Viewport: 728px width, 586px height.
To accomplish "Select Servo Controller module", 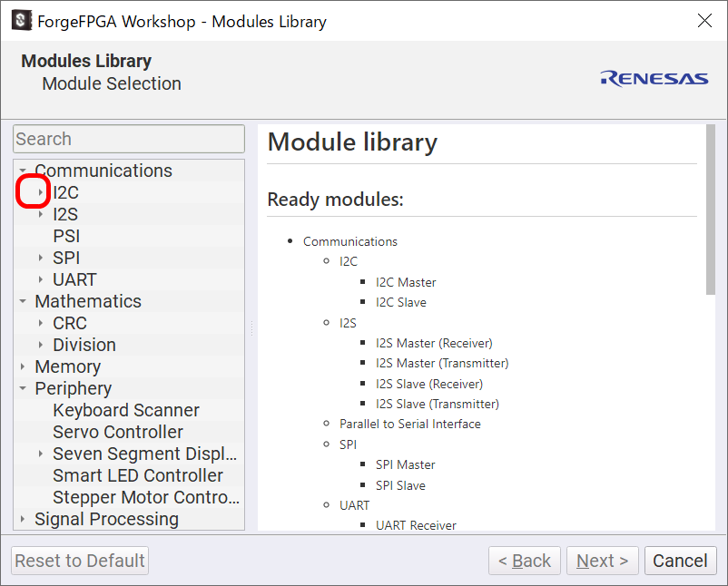I will 117,432.
